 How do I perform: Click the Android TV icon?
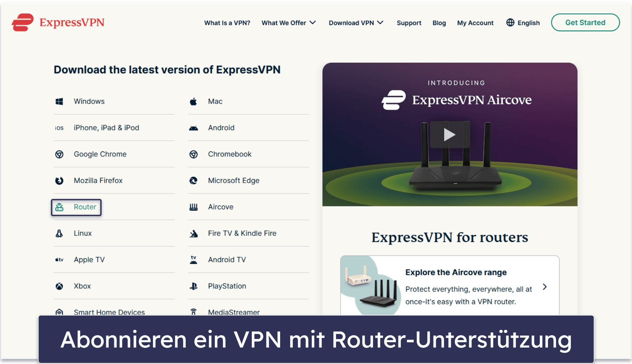193,260
